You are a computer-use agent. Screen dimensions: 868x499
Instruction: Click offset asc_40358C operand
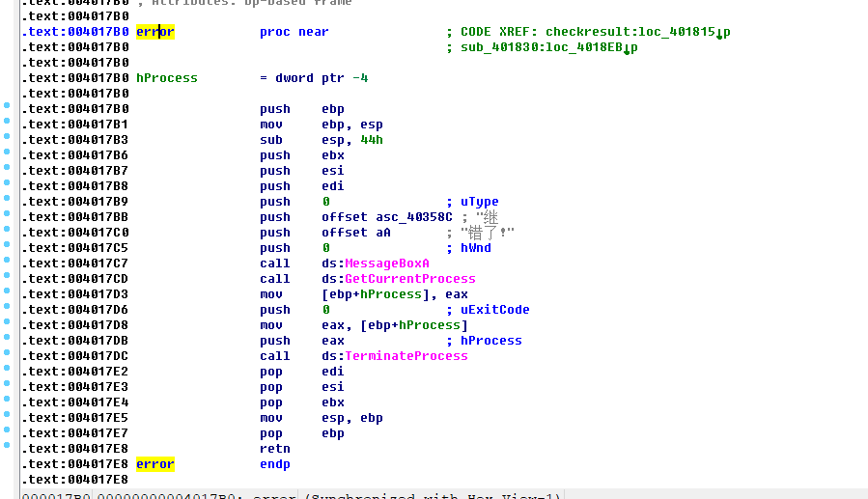pyautogui.click(x=387, y=217)
